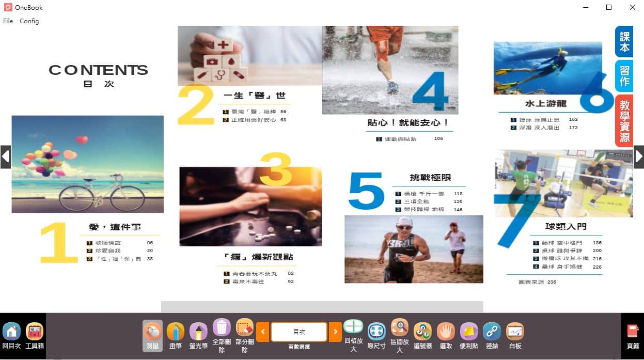
Task: Open entry 專來不專往 page 92
Action: [259, 281]
